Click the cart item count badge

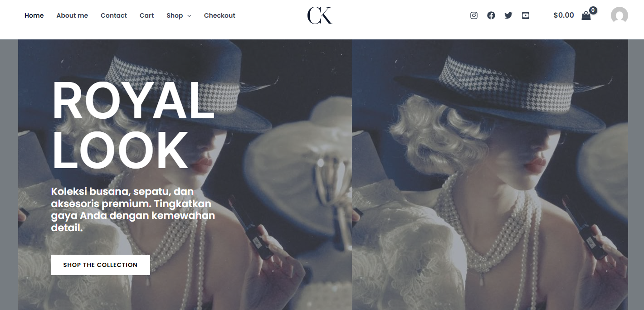(593, 10)
